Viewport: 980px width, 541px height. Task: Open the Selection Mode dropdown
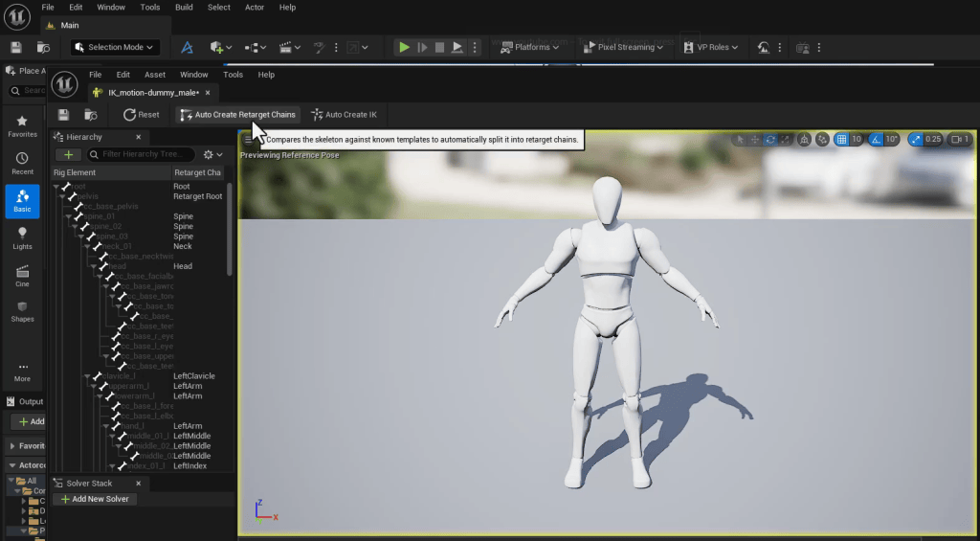(x=116, y=47)
